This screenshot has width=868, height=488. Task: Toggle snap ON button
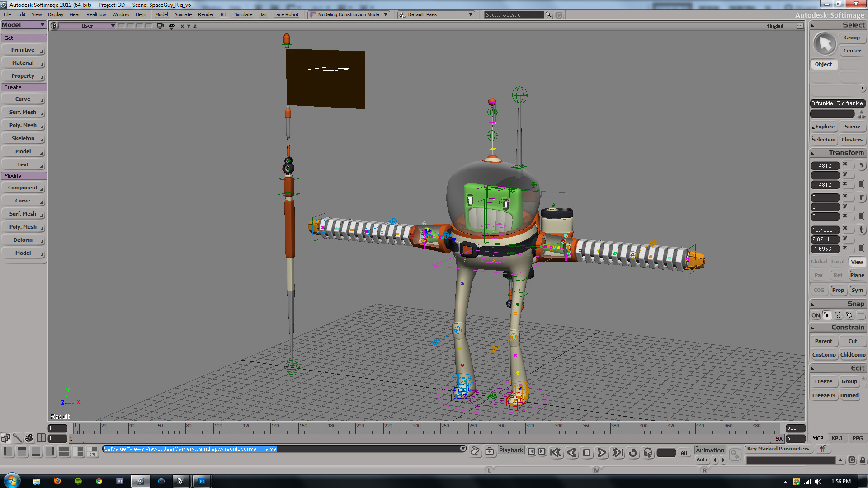pos(815,315)
